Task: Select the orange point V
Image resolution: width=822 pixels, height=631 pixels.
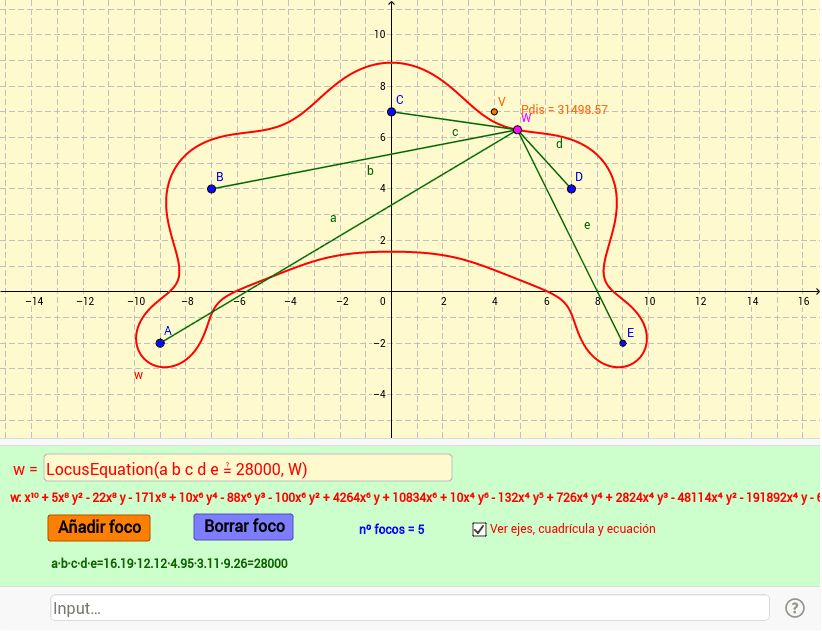Action: pyautogui.click(x=494, y=112)
